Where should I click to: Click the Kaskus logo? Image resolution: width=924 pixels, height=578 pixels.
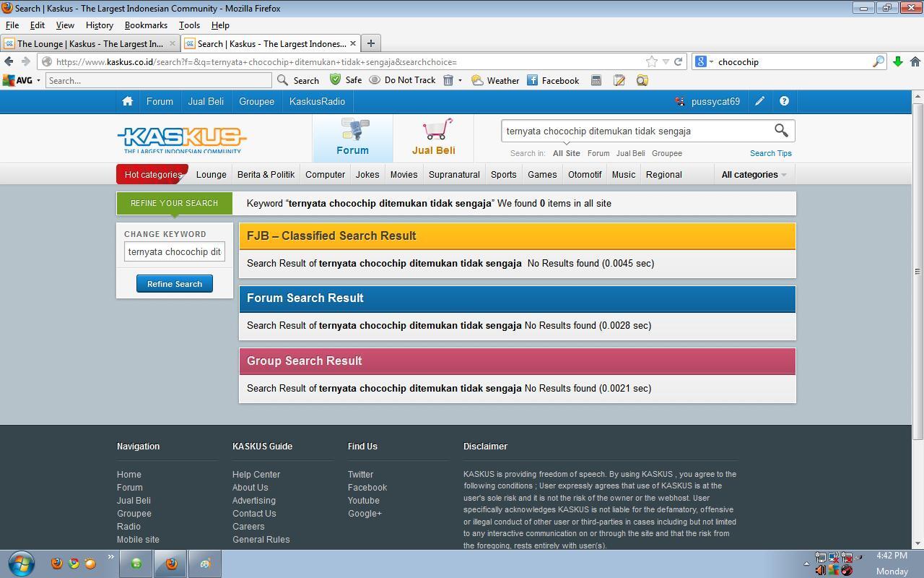(x=182, y=139)
